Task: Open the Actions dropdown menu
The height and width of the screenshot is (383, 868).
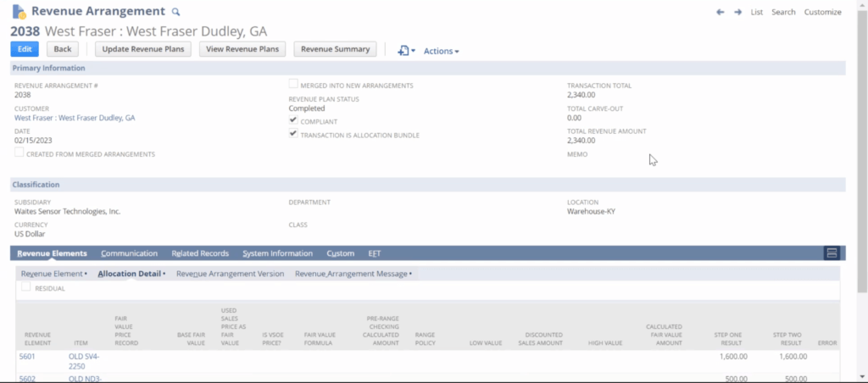Action: click(x=441, y=51)
